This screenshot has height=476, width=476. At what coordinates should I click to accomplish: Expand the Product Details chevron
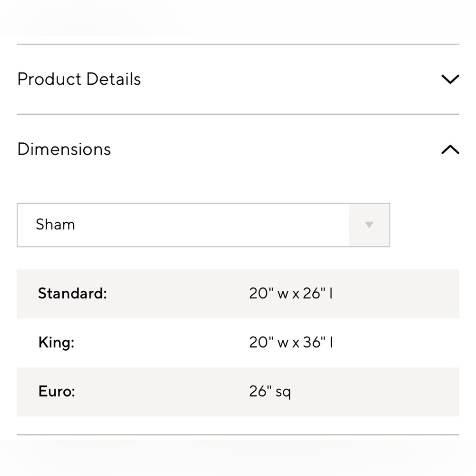(450, 79)
